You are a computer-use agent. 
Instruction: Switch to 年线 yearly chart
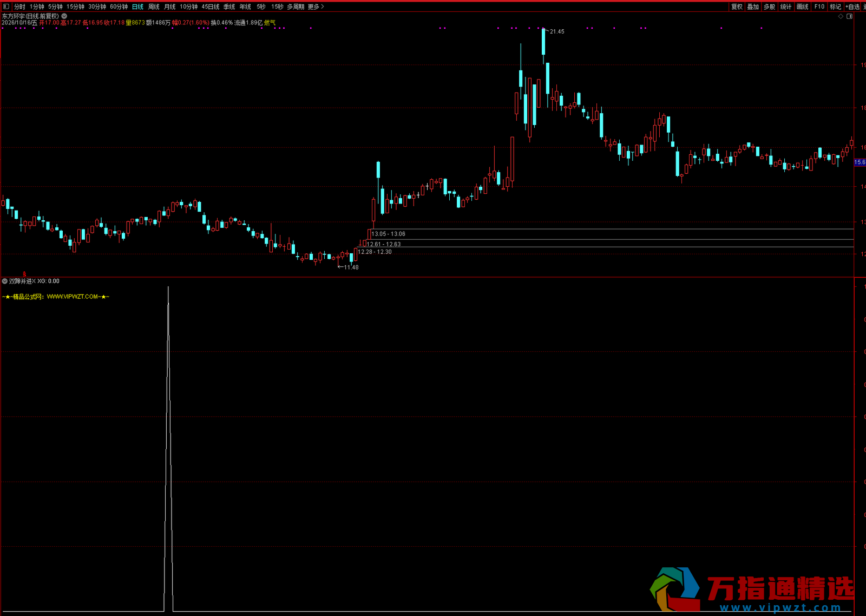click(245, 6)
